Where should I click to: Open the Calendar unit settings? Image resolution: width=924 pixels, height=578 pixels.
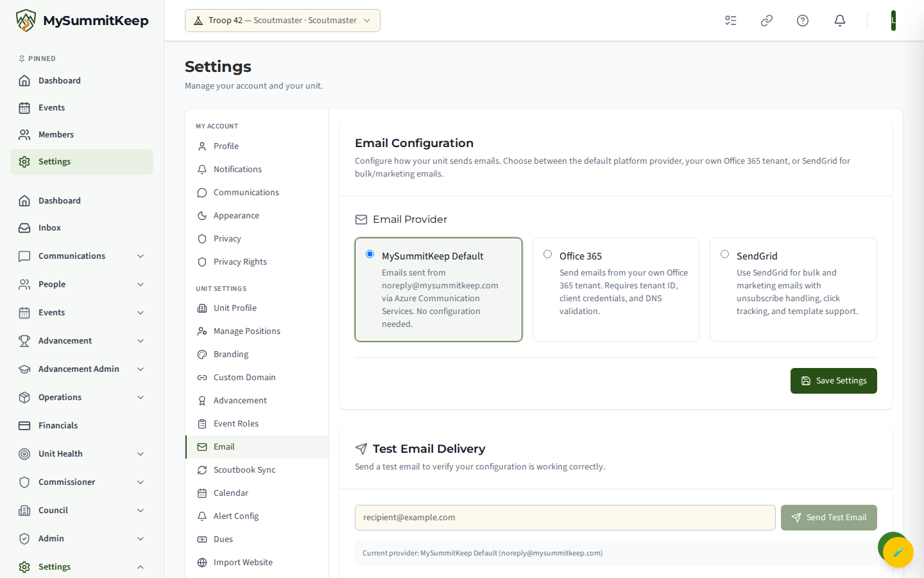pyautogui.click(x=257, y=493)
